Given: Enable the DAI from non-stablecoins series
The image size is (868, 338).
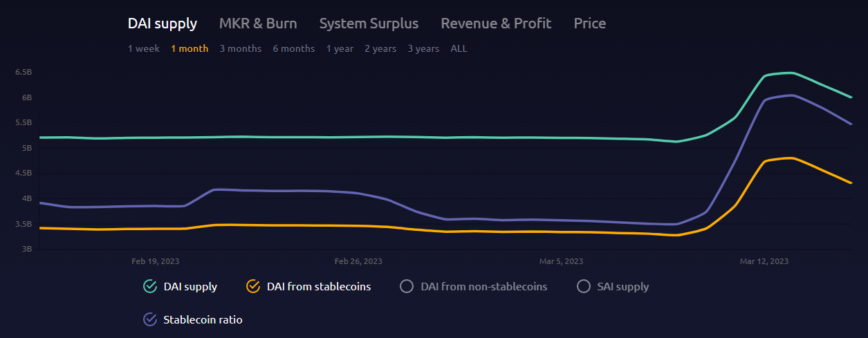Looking at the screenshot, I should coord(407,286).
